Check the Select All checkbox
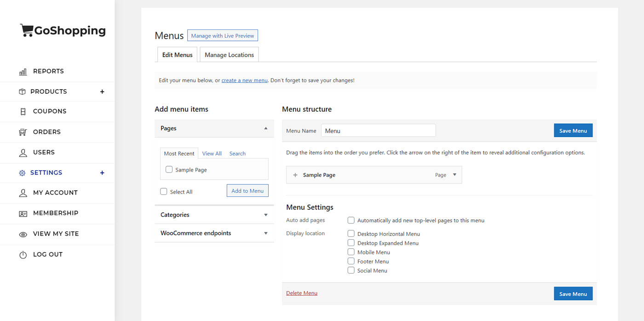This screenshot has height=321, width=644. pos(164,192)
